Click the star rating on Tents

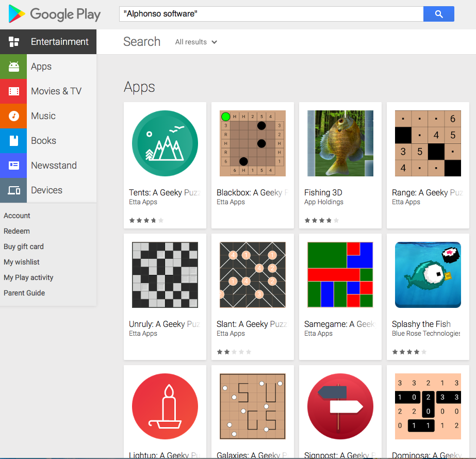point(146,220)
